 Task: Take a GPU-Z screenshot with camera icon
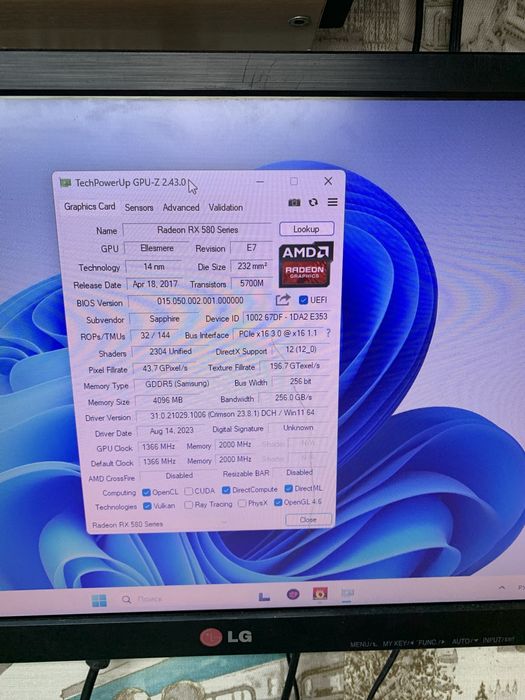(294, 203)
